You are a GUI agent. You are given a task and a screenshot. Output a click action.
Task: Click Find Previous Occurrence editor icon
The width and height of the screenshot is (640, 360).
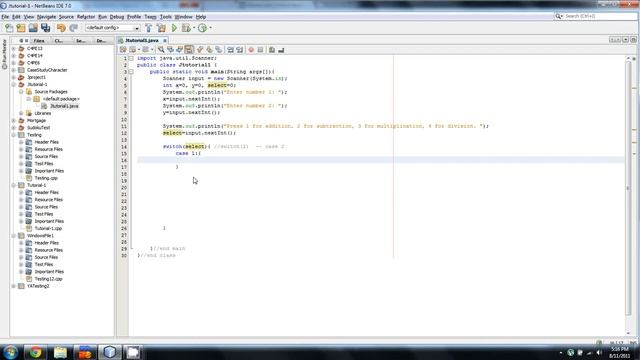point(170,50)
